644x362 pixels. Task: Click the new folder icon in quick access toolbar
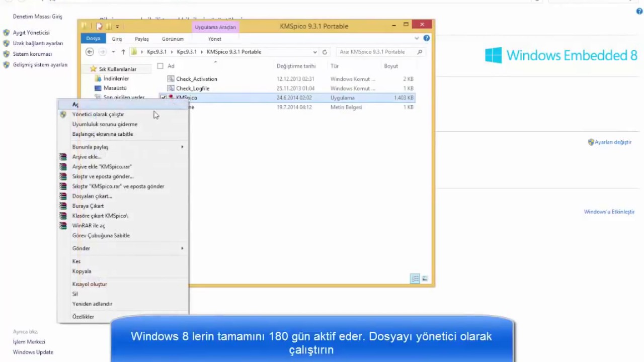coord(108,26)
